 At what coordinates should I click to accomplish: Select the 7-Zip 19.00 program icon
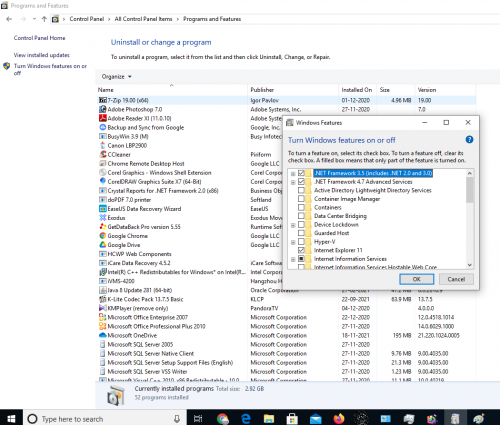(x=103, y=100)
